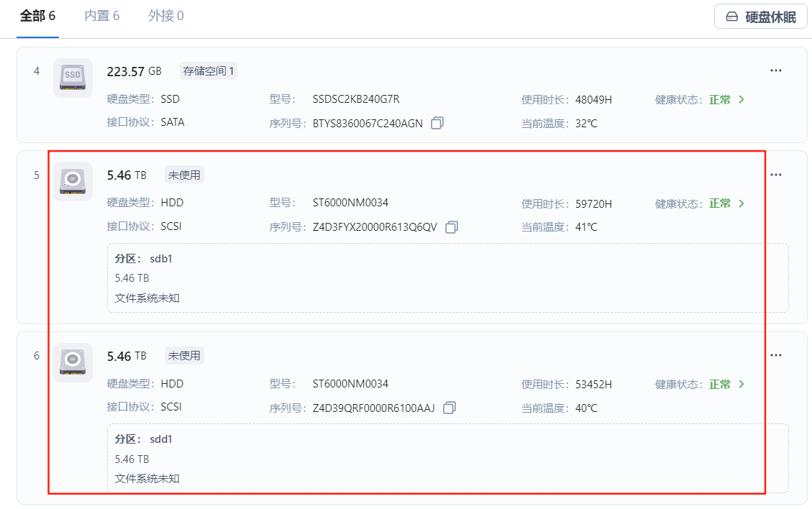Expand health status details for disk 4
This screenshot has width=812, height=509.
pyautogui.click(x=742, y=100)
